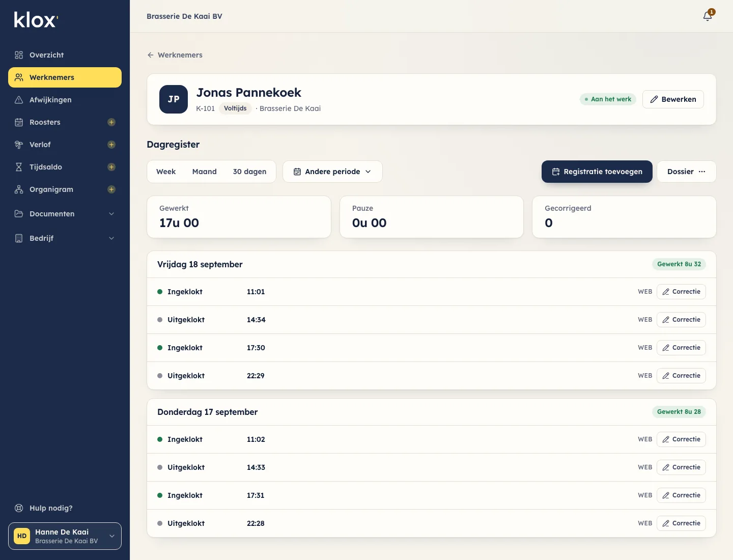Click Correctie for Thursday 11:02 clock-in
733x560 pixels.
click(x=681, y=439)
